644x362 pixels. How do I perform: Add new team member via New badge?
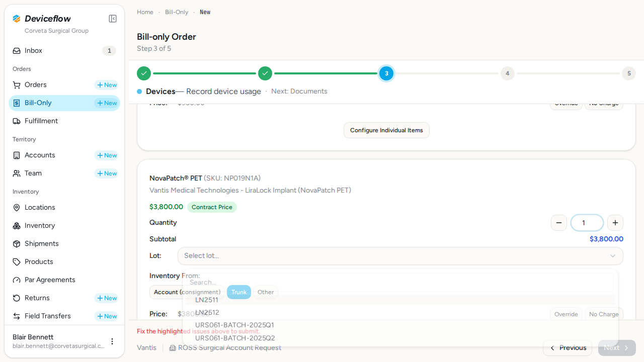pos(107,173)
